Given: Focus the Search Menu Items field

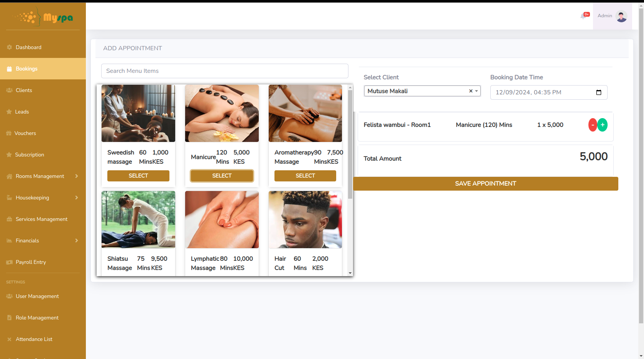Looking at the screenshot, I should tap(225, 71).
